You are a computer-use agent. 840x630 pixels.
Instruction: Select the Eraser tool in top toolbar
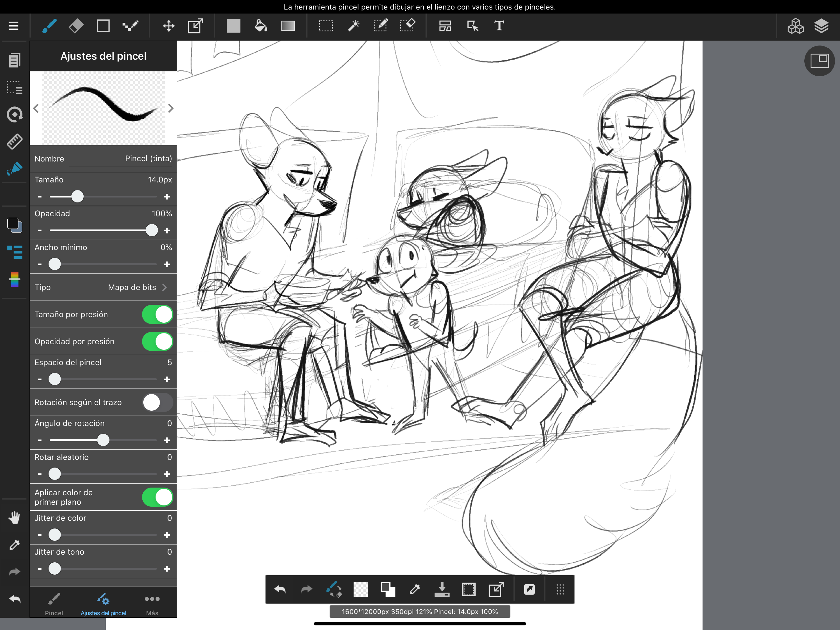click(x=76, y=26)
